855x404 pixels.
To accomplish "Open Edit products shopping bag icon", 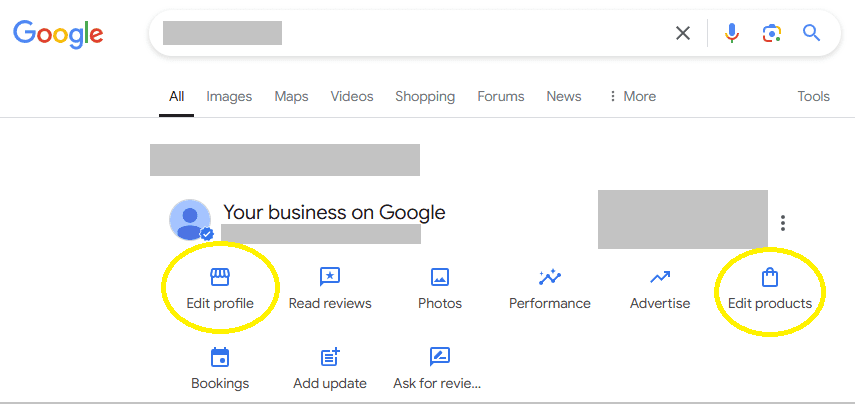I will coord(769,277).
